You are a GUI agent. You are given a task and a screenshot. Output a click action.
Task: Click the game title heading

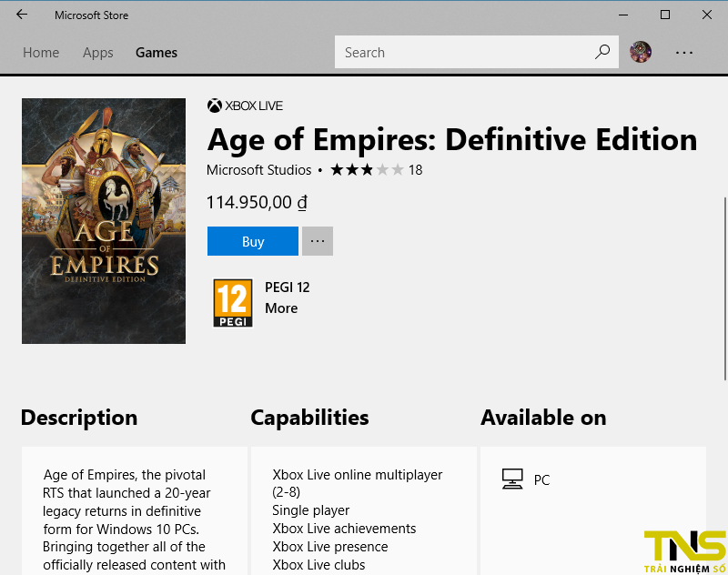pos(452,139)
